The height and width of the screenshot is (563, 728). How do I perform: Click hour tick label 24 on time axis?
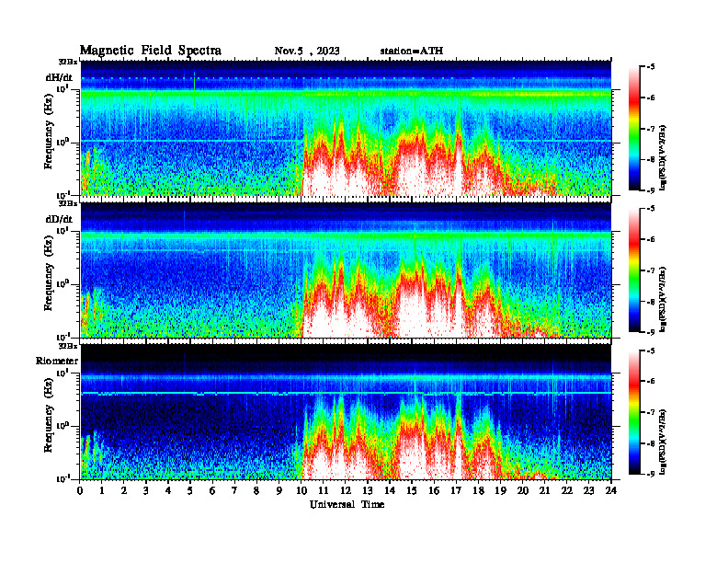(611, 490)
